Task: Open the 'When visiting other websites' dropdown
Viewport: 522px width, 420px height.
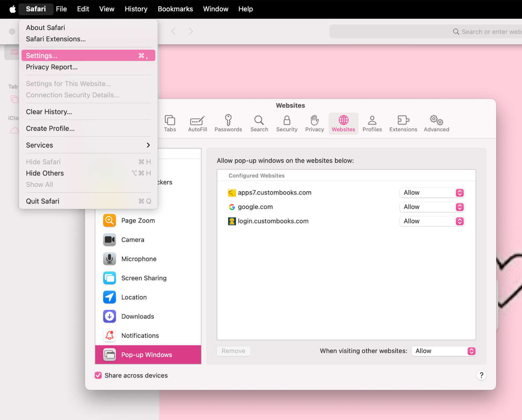Action: pos(444,351)
